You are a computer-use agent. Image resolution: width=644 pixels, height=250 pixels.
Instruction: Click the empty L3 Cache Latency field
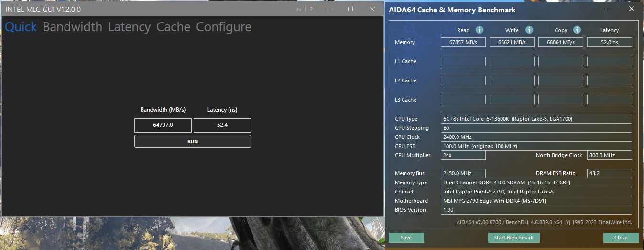[x=610, y=100]
